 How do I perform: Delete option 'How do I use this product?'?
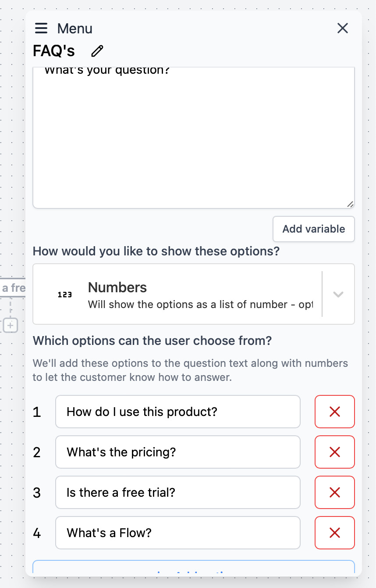click(334, 412)
